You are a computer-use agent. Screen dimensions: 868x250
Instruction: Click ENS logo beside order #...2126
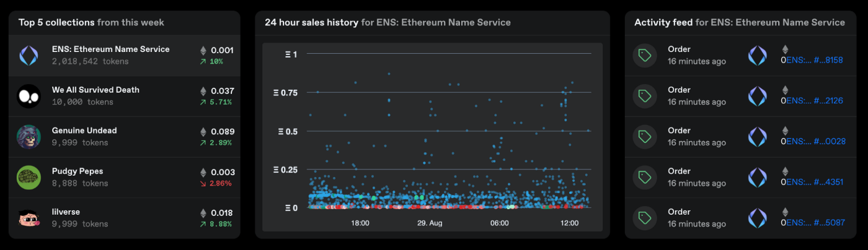click(x=758, y=97)
